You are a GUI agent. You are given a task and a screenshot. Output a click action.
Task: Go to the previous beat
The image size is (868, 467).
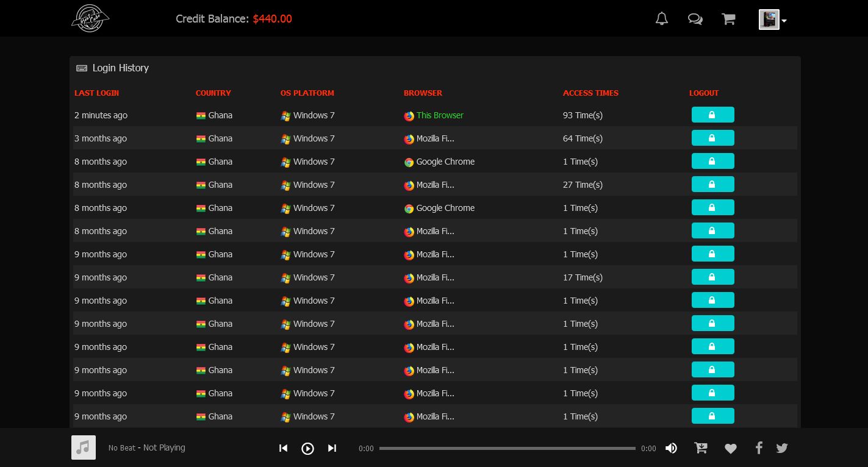coord(283,448)
